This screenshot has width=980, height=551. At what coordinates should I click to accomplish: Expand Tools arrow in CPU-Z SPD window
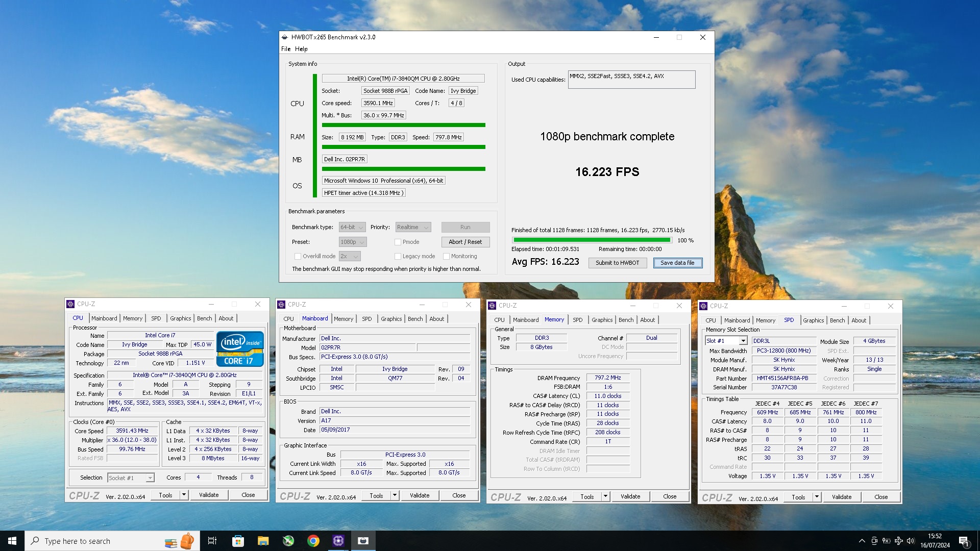[x=817, y=497]
